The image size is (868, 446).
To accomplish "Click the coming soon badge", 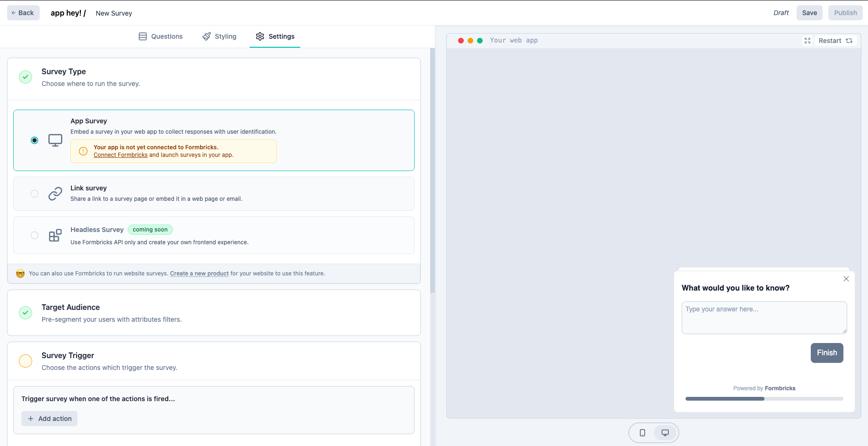I will click(150, 230).
